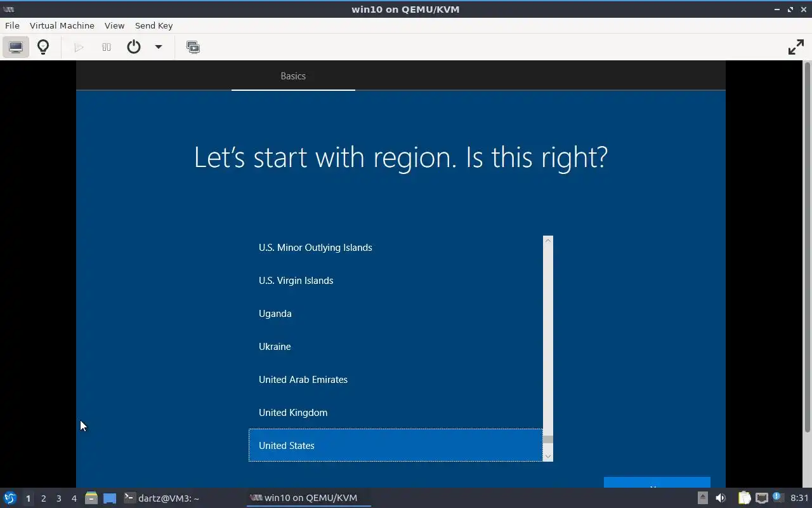Image resolution: width=812 pixels, height=508 pixels.
Task: Shut down the virtual machine power icon
Action: [134, 47]
